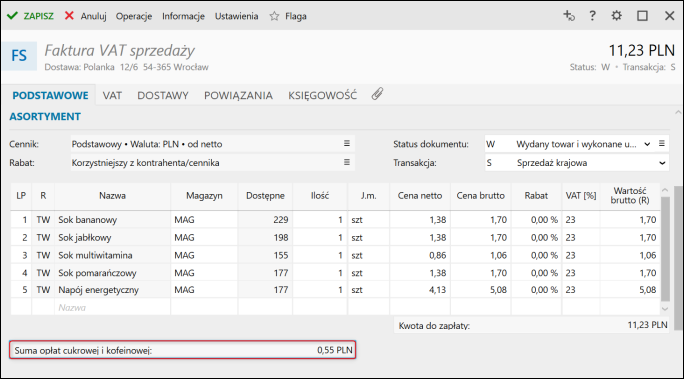The height and width of the screenshot is (379, 684).
Task: Click the table scrollbar up arrow
Action: pyautogui.click(x=665, y=190)
